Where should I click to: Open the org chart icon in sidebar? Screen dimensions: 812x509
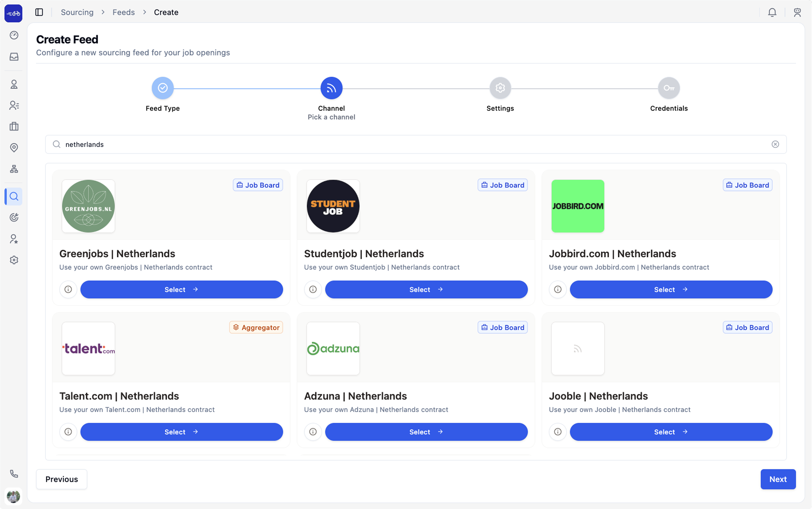click(14, 169)
